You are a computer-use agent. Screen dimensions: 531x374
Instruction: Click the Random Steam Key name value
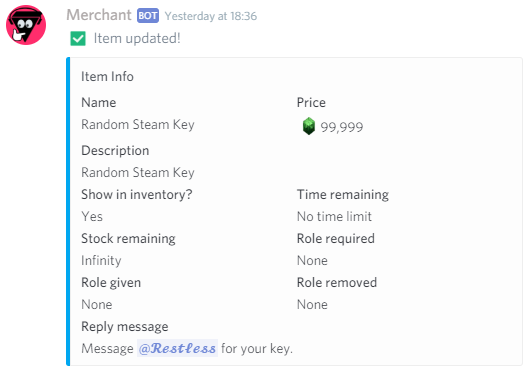click(x=138, y=125)
